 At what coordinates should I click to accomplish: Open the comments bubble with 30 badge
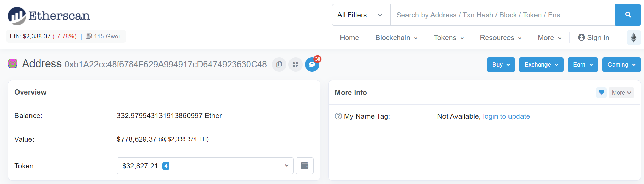click(312, 65)
